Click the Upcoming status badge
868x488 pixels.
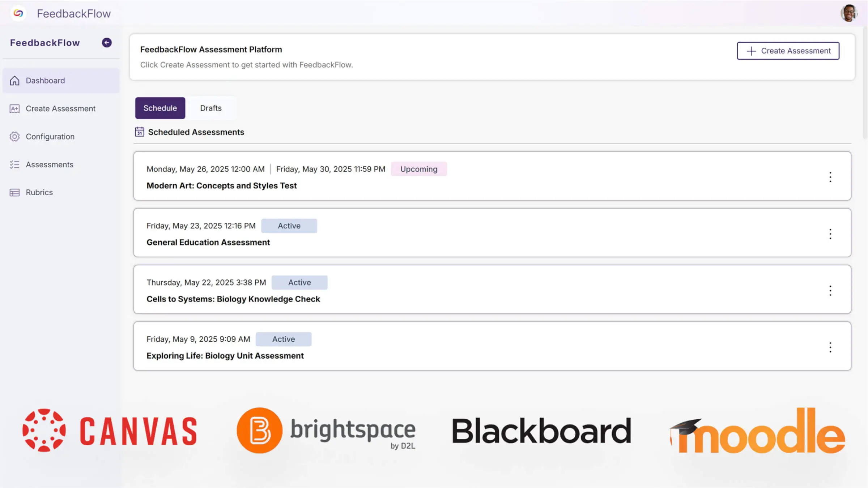419,169
